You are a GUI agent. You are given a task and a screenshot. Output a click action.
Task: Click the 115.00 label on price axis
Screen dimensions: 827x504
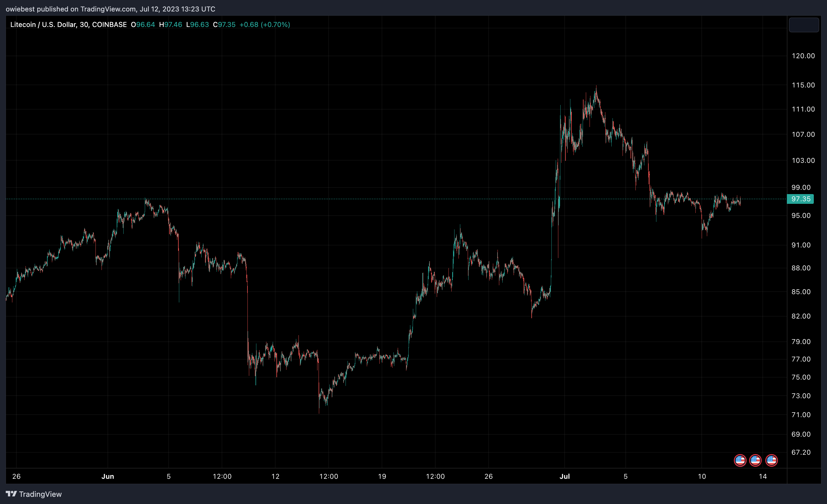pos(803,85)
